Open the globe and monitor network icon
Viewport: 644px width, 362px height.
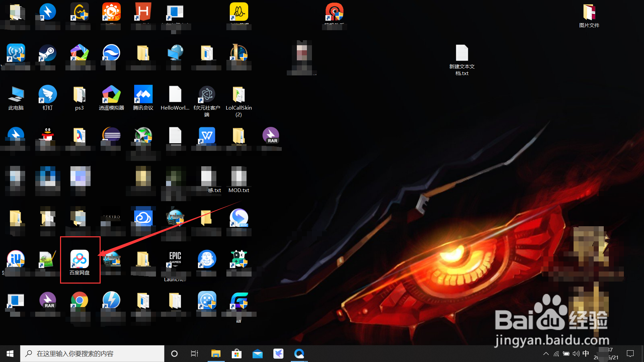point(175,53)
